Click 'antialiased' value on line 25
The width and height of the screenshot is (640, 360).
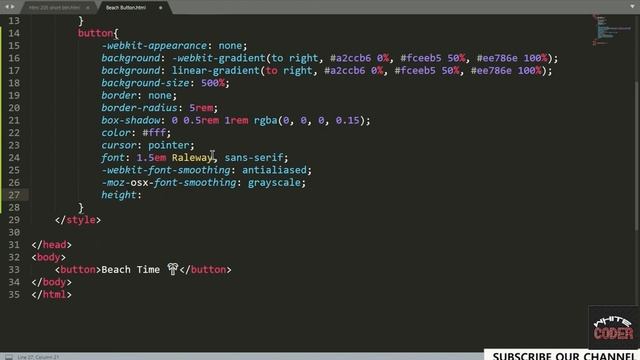click(x=274, y=170)
